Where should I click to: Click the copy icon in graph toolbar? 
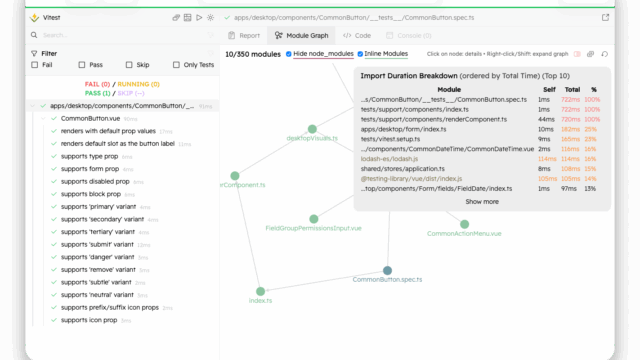pyautogui.click(x=591, y=54)
